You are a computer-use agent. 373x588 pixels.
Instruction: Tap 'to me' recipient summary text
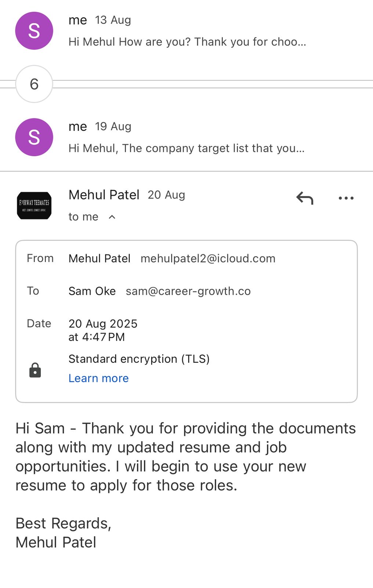coord(83,217)
